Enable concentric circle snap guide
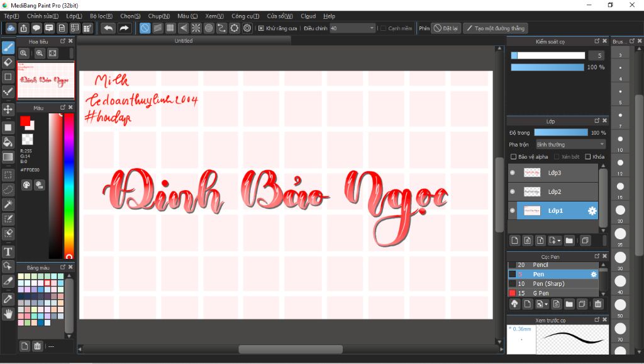Image resolution: width=644 pixels, height=364 pixels. (209, 28)
